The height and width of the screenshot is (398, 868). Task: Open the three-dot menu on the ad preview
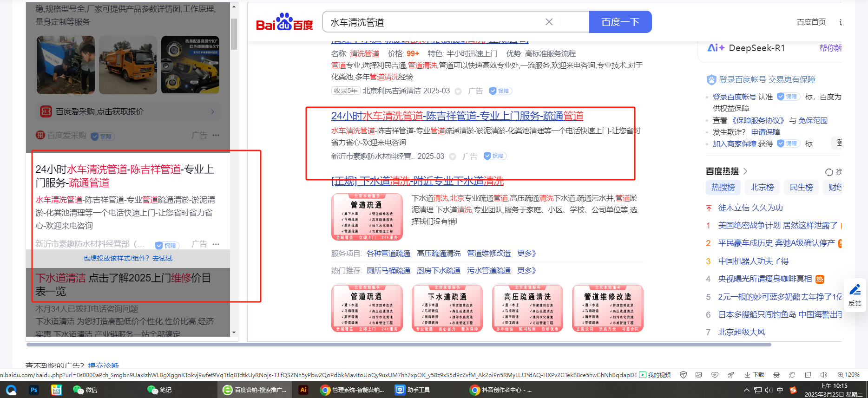tap(216, 244)
